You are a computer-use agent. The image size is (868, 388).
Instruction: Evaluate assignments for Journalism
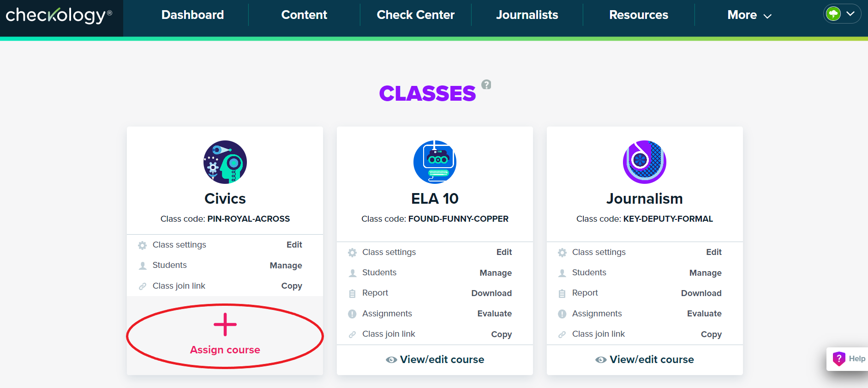[x=704, y=314]
